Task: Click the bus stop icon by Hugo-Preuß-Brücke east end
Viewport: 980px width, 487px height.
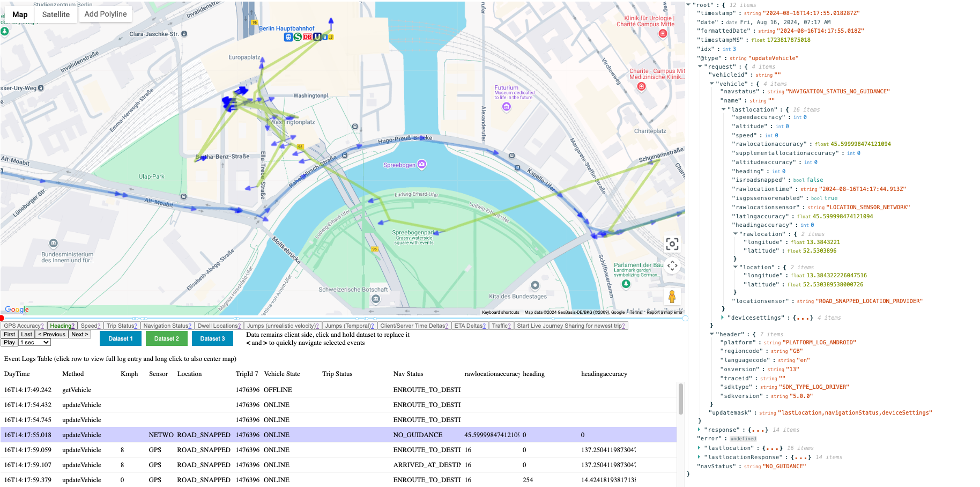Action: pos(512,156)
